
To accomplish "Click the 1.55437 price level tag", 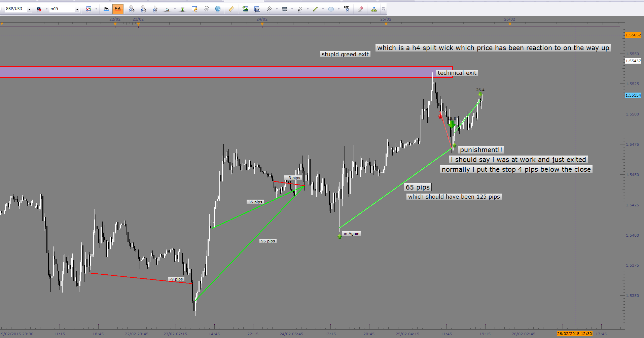I will [633, 61].
